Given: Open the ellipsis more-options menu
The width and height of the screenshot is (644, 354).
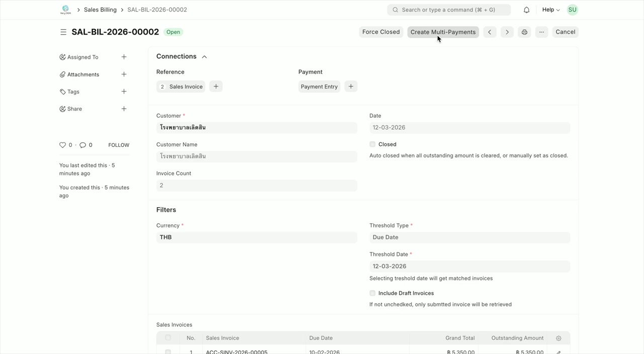Looking at the screenshot, I should [541, 32].
